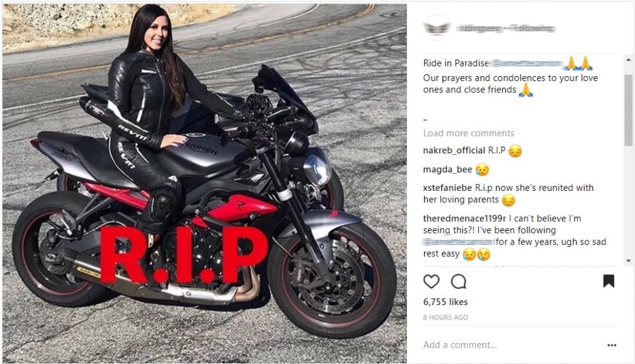Image resolution: width=635 pixels, height=364 pixels.
Task: Open the three-dot more options menu
Action: [x=612, y=345]
